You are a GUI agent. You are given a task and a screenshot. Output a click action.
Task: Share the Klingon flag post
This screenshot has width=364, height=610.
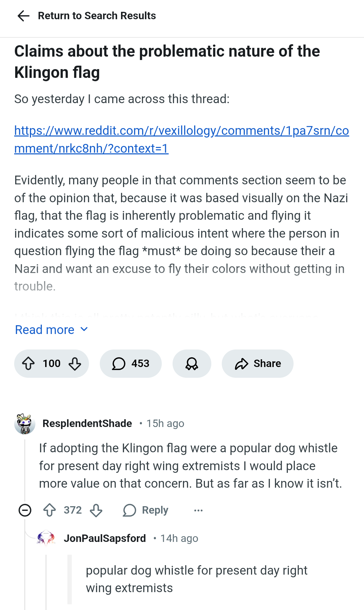257,364
